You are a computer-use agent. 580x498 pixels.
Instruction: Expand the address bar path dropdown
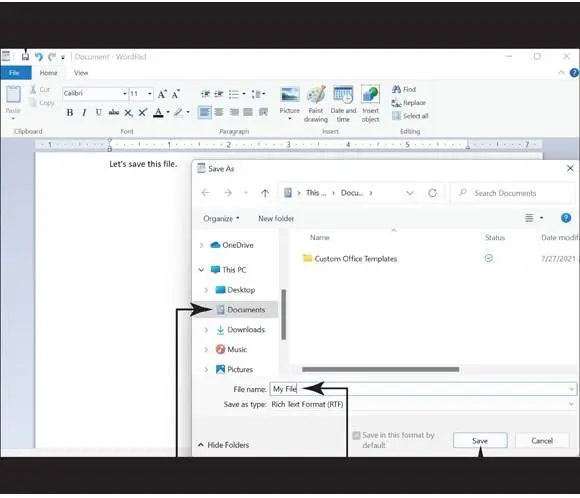coord(409,193)
